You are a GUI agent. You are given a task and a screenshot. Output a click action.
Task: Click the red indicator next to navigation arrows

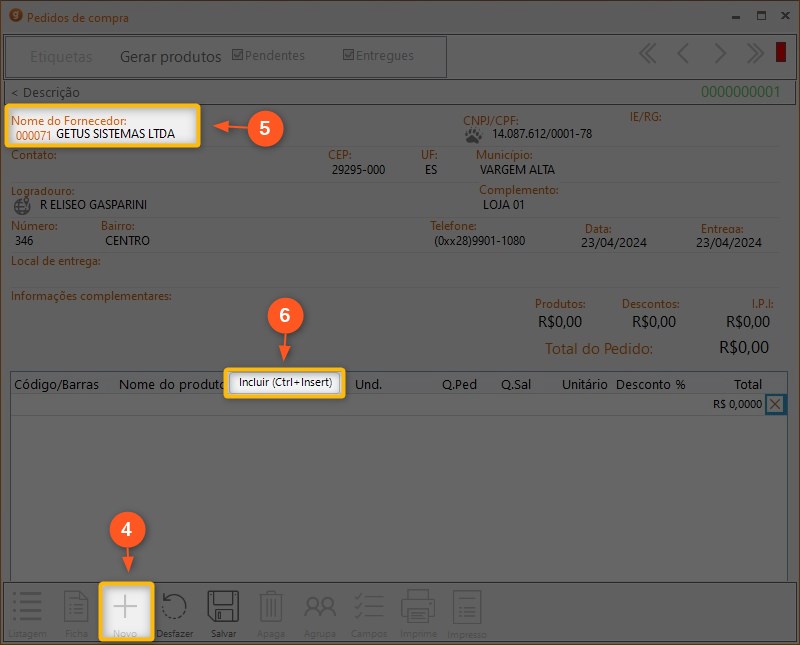pyautogui.click(x=781, y=53)
